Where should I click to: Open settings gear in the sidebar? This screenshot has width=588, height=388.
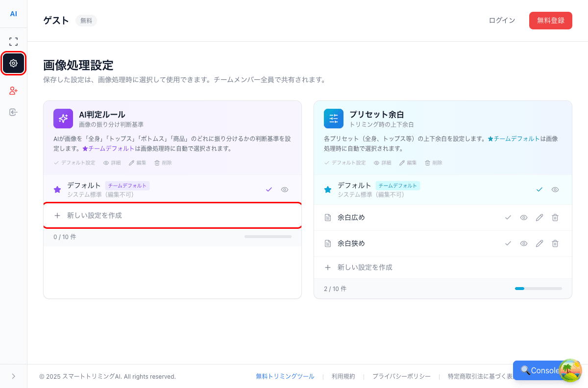point(13,63)
